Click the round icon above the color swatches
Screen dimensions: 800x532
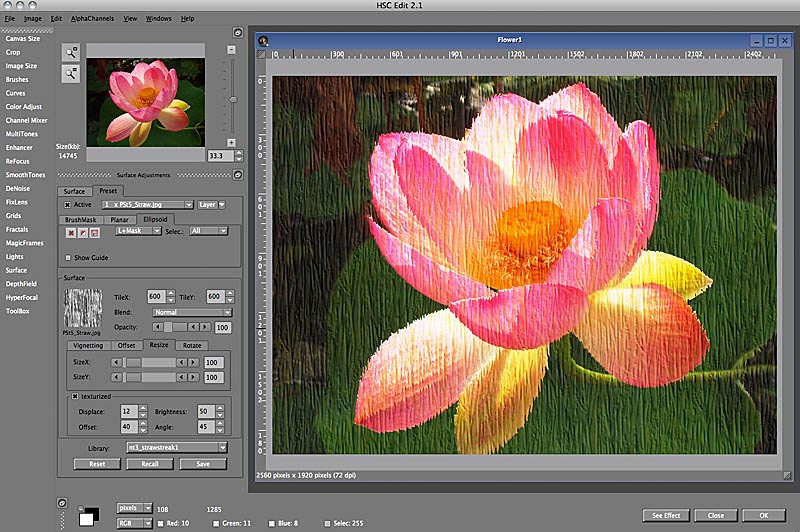[x=62, y=503]
